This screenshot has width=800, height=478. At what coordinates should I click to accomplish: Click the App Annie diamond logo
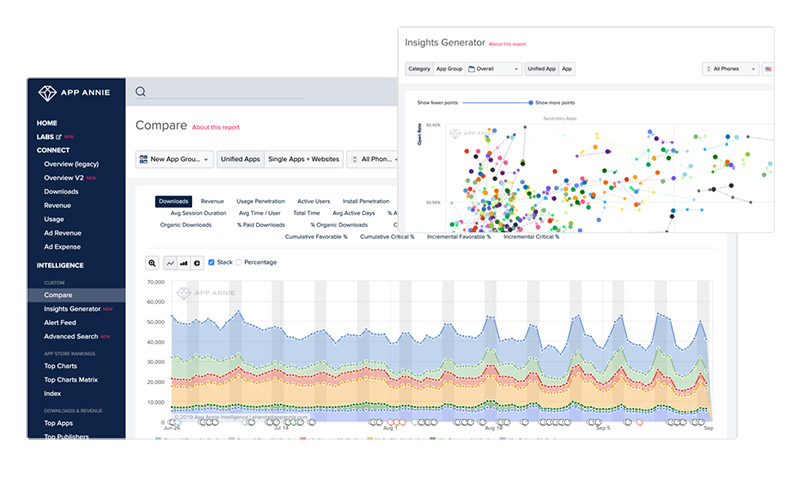(x=47, y=93)
